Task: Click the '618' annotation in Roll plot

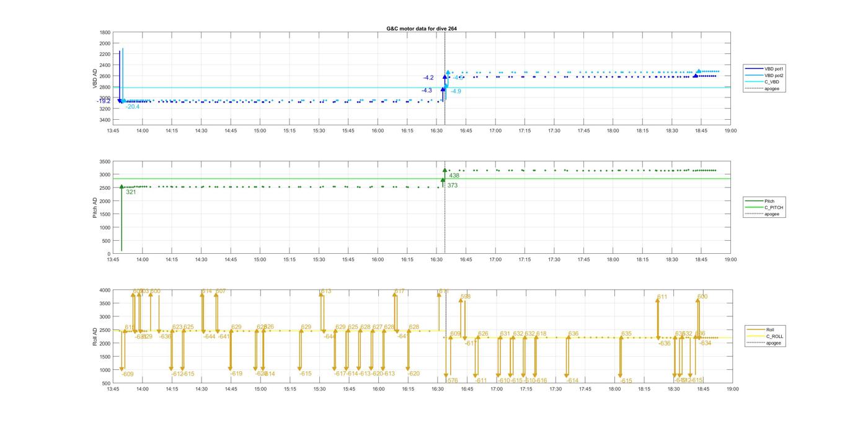Action: point(541,334)
